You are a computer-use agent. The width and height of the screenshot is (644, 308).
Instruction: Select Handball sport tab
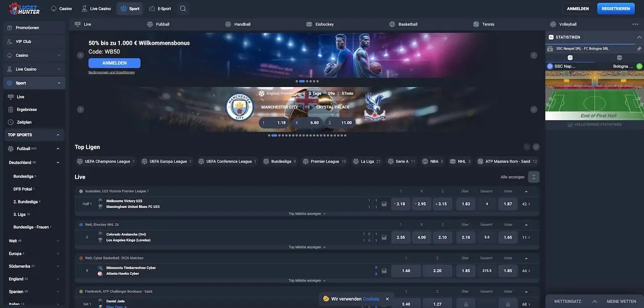pos(237,24)
